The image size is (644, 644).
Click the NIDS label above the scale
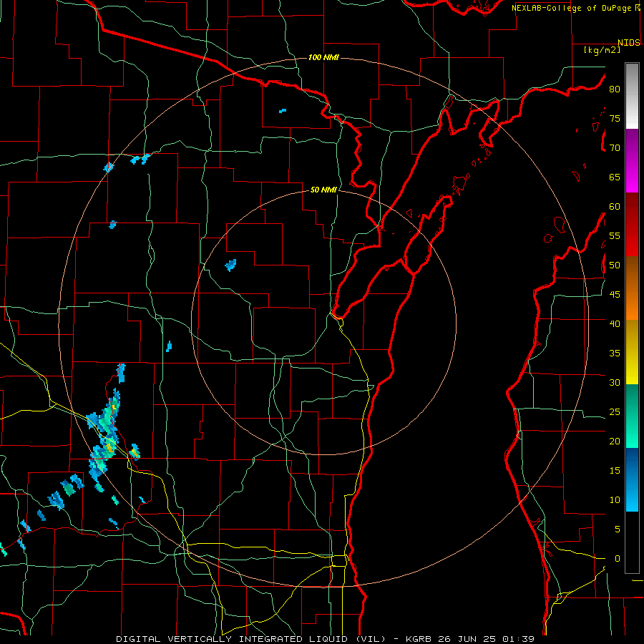pos(629,43)
